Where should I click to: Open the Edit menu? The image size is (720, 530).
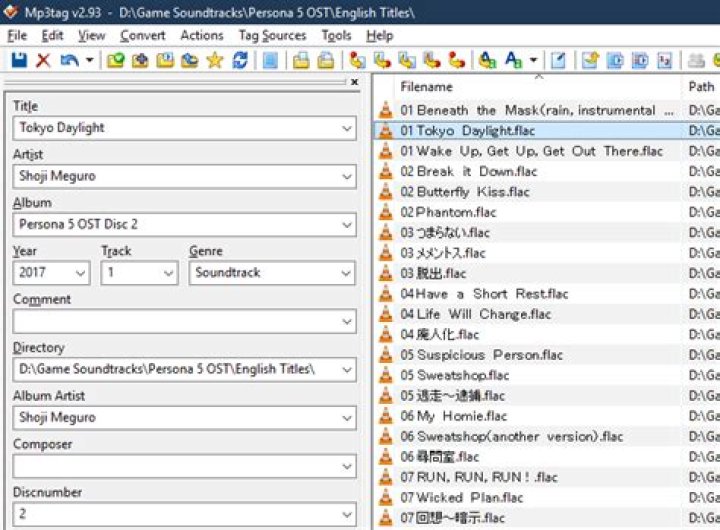(x=52, y=35)
